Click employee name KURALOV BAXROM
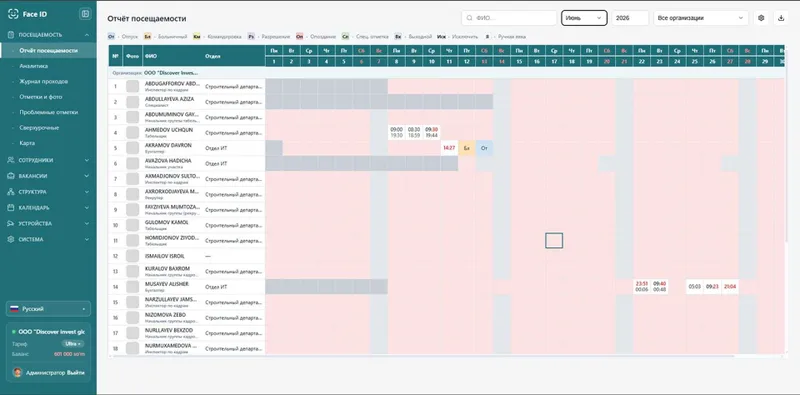 [x=167, y=268]
